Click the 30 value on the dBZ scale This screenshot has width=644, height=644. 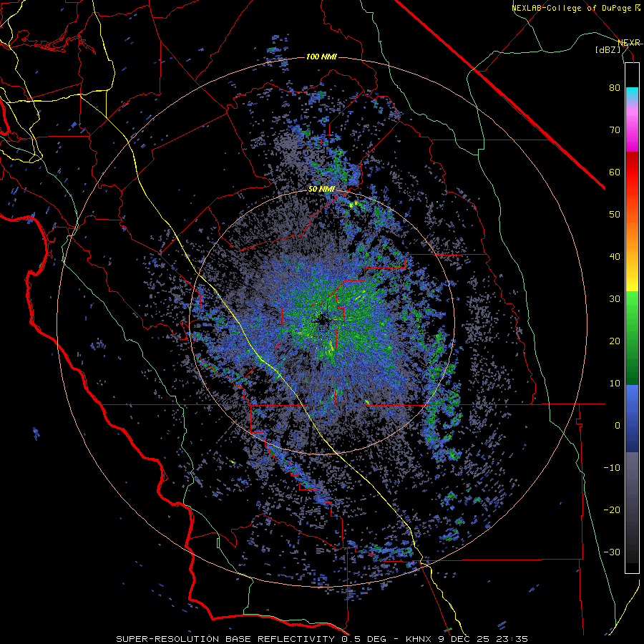615,299
